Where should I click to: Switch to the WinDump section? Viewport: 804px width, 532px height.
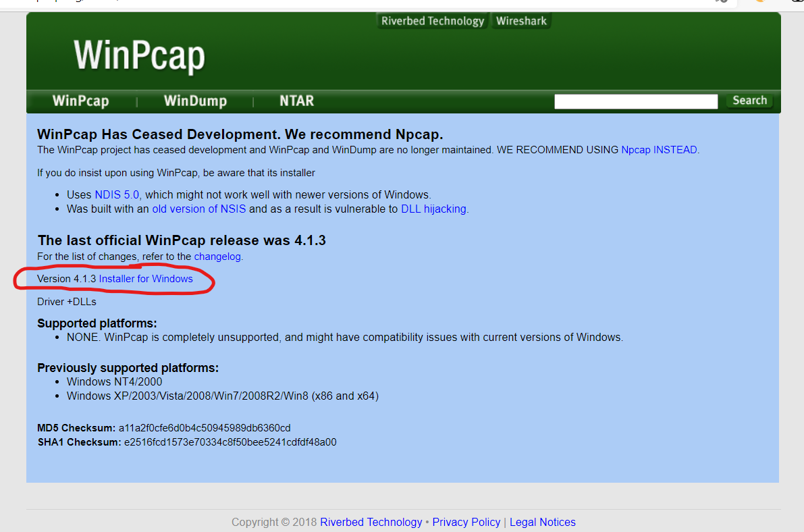(x=194, y=101)
